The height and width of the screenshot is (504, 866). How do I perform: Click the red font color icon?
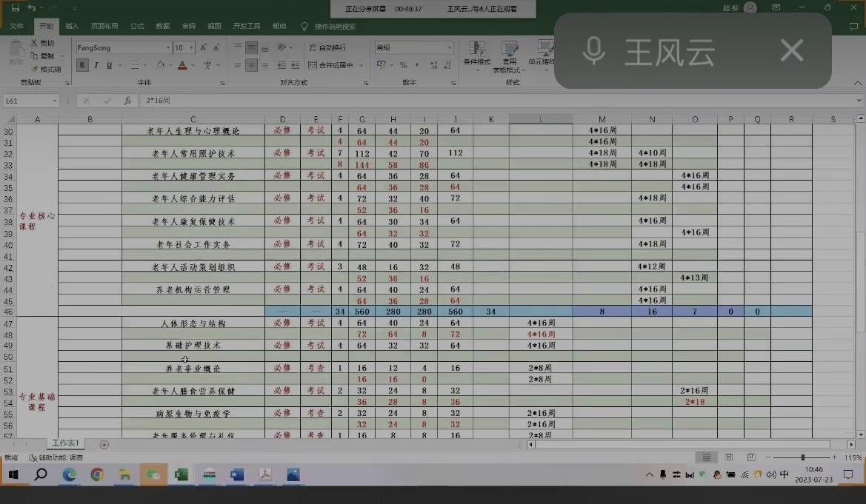(182, 65)
